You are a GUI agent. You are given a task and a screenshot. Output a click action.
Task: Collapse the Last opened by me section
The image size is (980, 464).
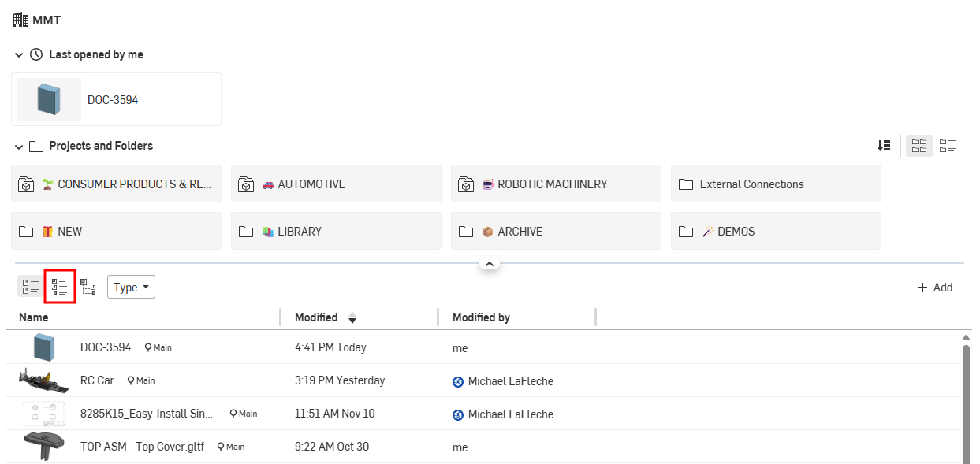tap(17, 54)
